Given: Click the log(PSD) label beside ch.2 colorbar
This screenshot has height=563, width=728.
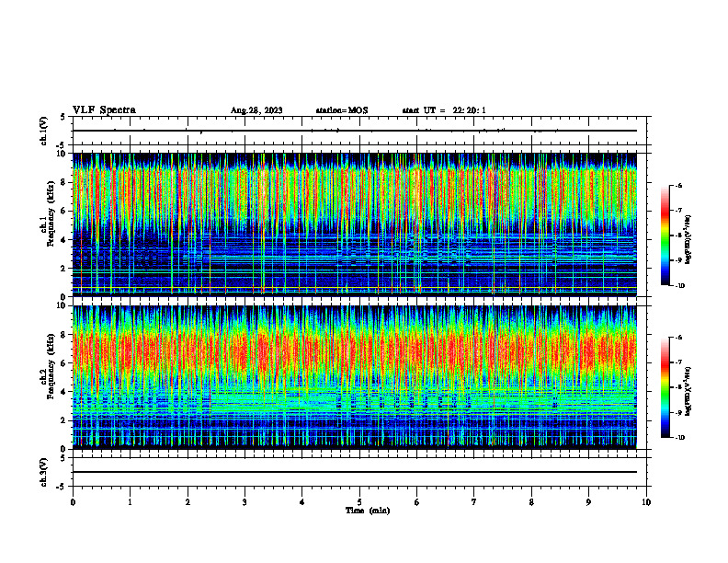Looking at the screenshot, I should (x=688, y=392).
